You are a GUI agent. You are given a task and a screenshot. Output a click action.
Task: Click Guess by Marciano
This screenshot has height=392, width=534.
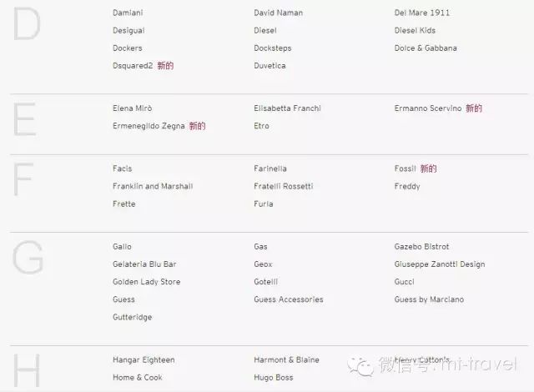pos(429,299)
